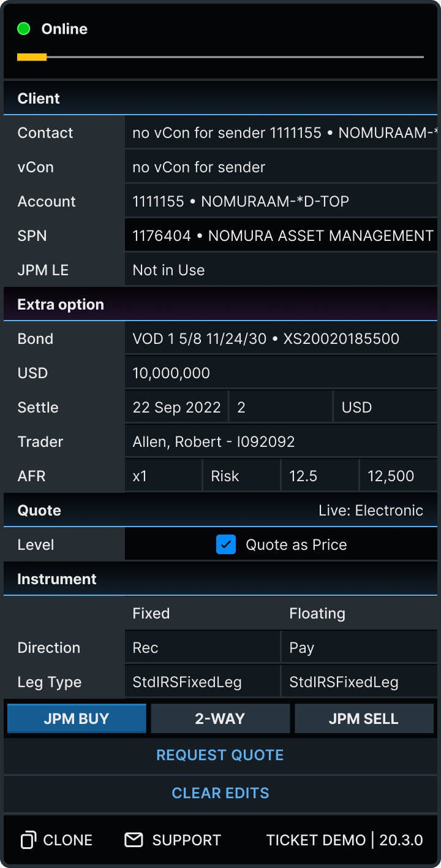441x868 pixels.
Task: Select the JPM SELL direction
Action: click(x=364, y=718)
